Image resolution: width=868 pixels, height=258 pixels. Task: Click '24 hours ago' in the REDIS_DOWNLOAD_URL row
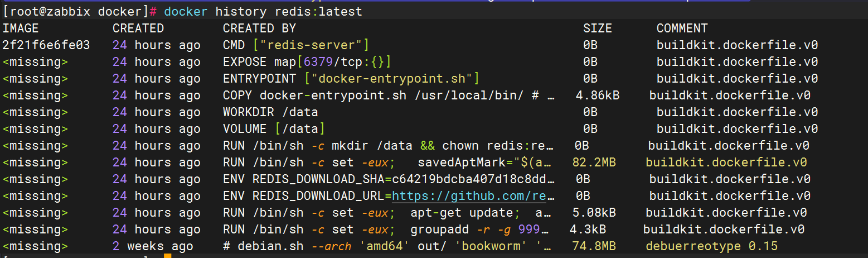(157, 196)
